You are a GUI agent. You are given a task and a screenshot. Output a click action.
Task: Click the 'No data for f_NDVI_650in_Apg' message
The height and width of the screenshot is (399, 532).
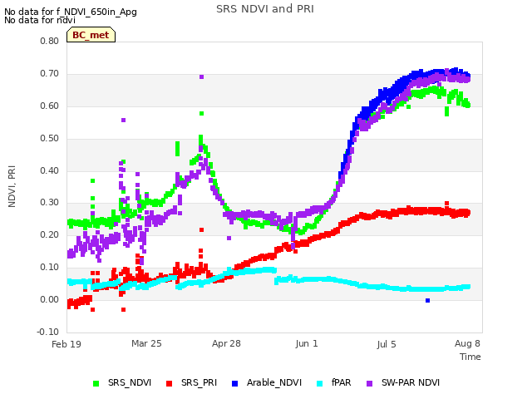71,12
